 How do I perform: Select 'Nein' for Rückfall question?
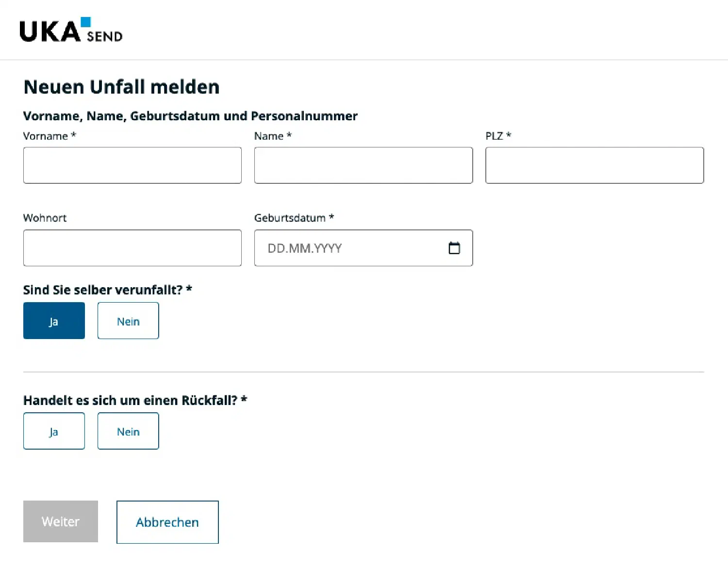(128, 431)
